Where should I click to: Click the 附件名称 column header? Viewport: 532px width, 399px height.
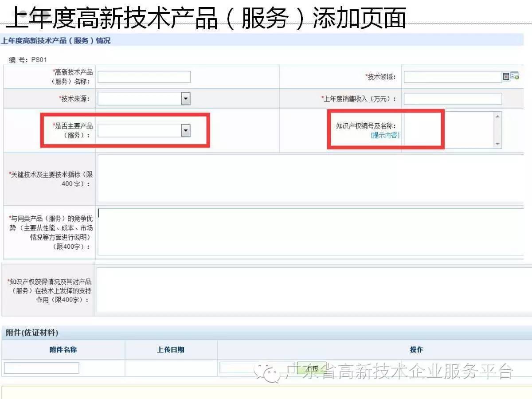tap(63, 350)
